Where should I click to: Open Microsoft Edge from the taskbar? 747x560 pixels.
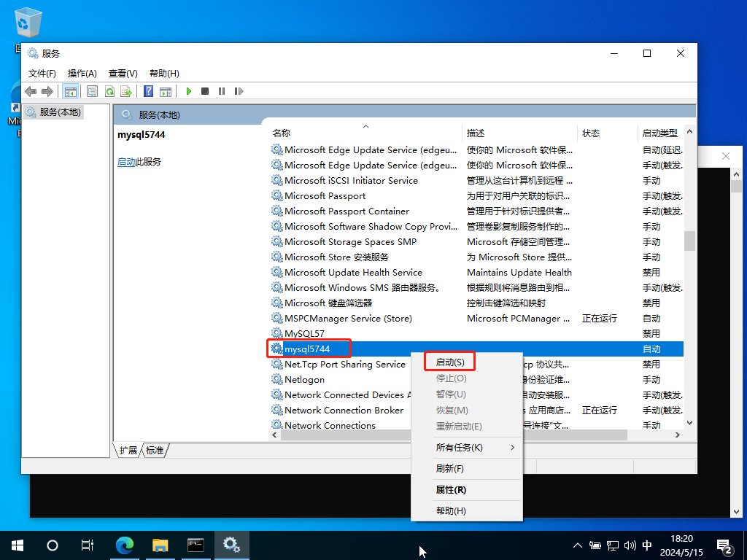click(125, 545)
